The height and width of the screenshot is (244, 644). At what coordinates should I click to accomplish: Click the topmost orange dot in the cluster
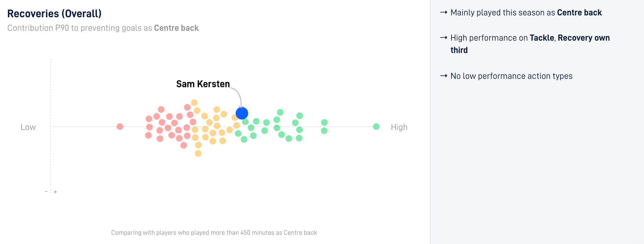coord(194,103)
